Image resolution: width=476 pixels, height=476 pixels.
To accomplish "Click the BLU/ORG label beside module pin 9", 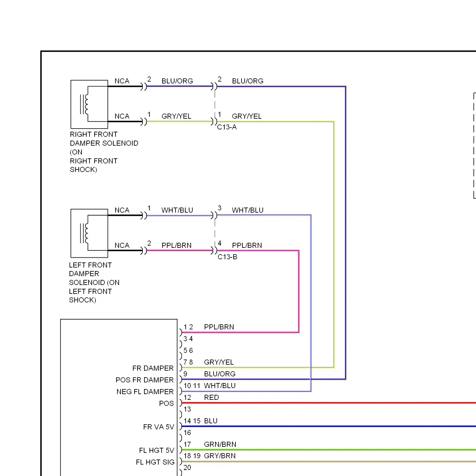I will [220, 374].
